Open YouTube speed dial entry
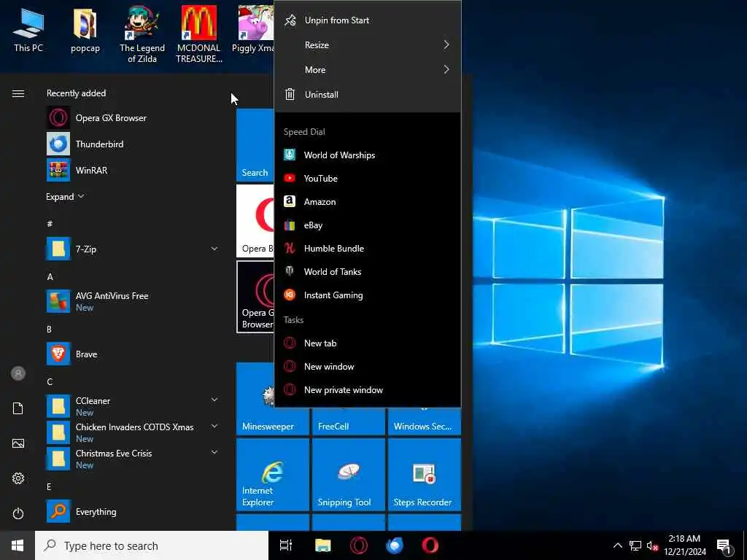 coord(368,179)
